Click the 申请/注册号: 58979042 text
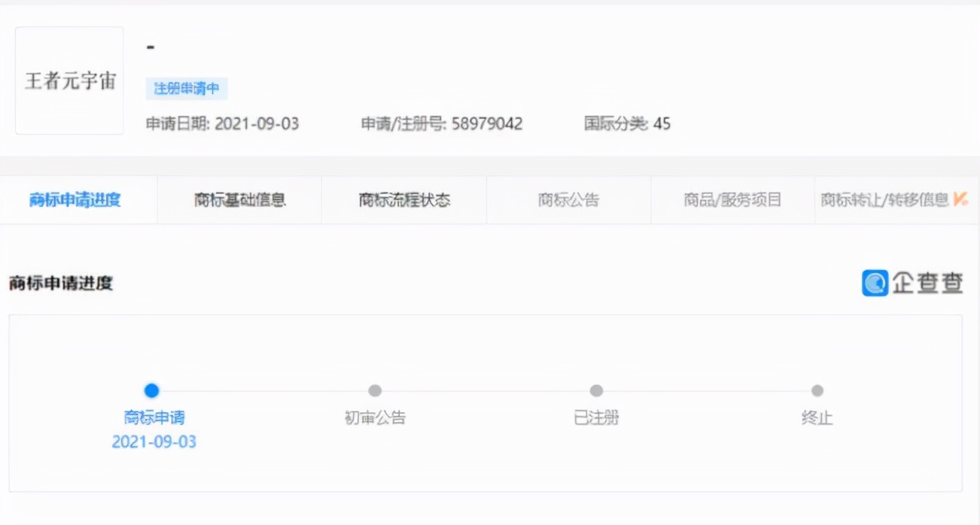 (x=442, y=124)
